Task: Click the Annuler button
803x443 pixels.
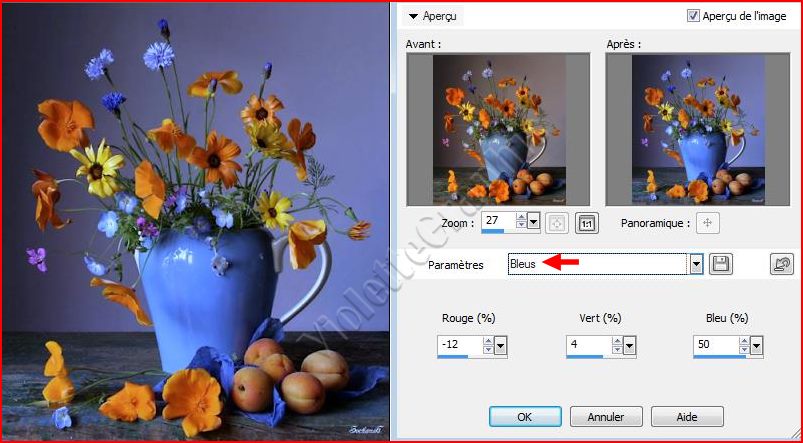Action: pyautogui.click(x=606, y=416)
